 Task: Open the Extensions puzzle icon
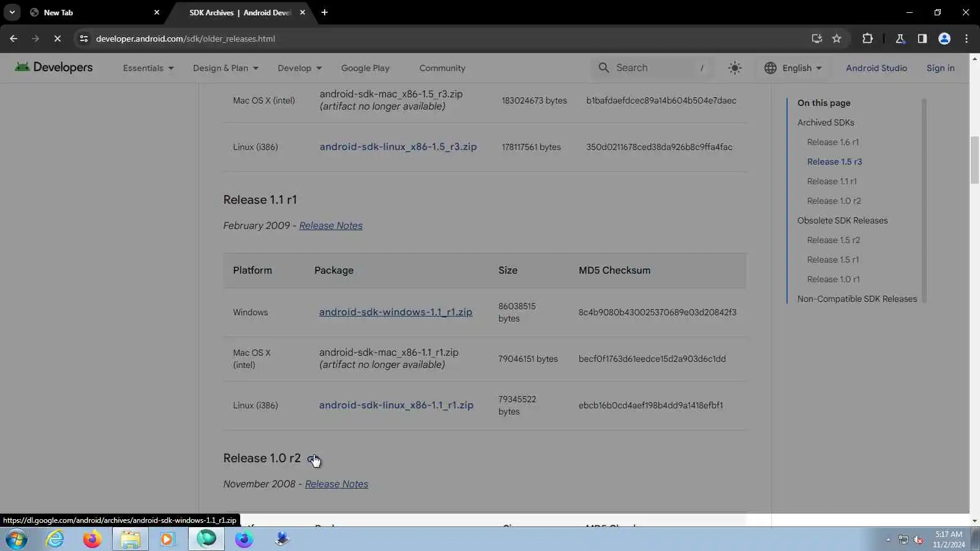click(867, 39)
